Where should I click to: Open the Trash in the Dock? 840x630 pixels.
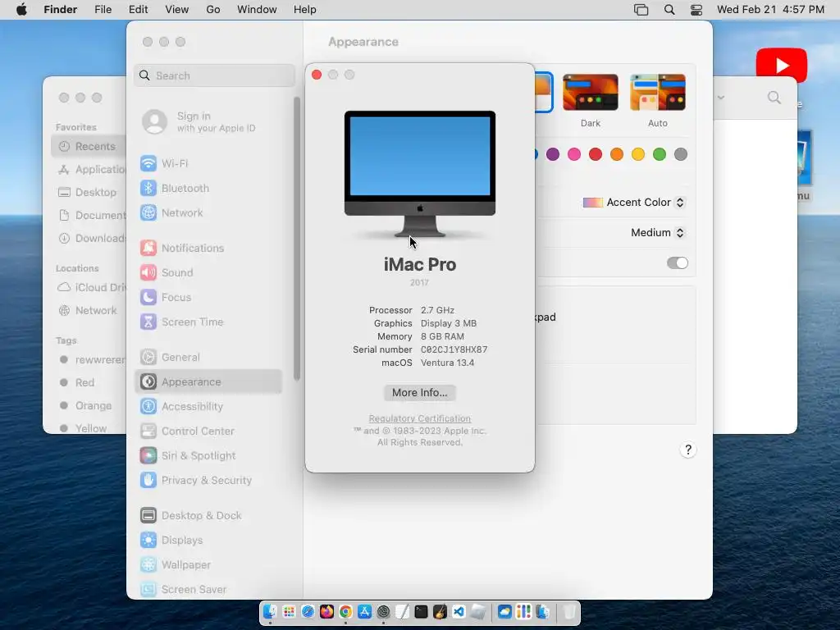point(569,612)
